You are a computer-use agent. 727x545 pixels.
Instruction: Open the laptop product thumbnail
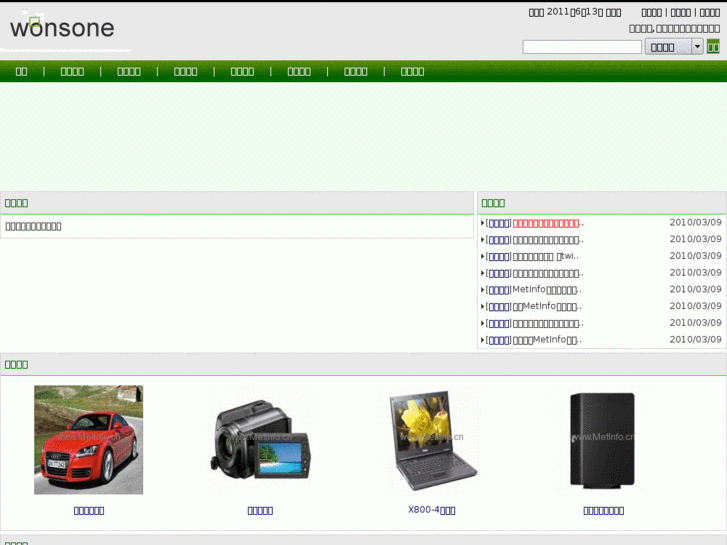(432, 441)
